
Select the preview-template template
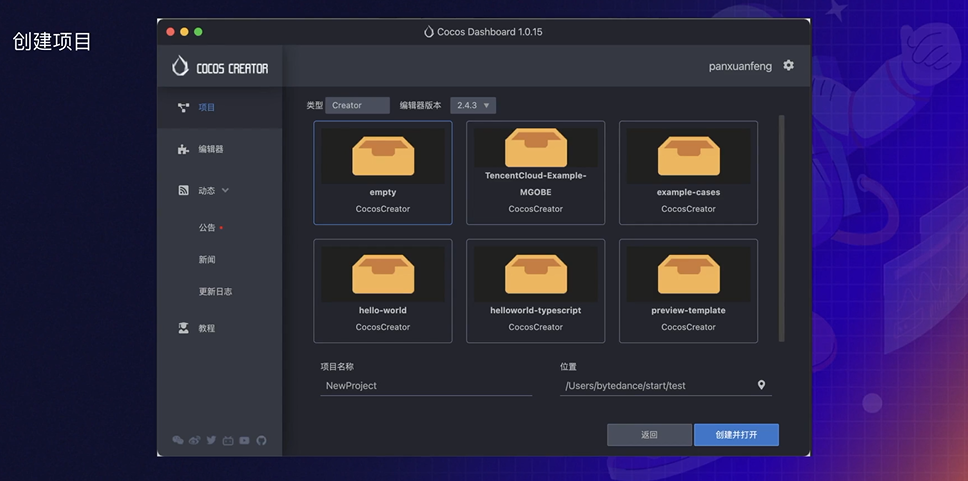[688, 291]
